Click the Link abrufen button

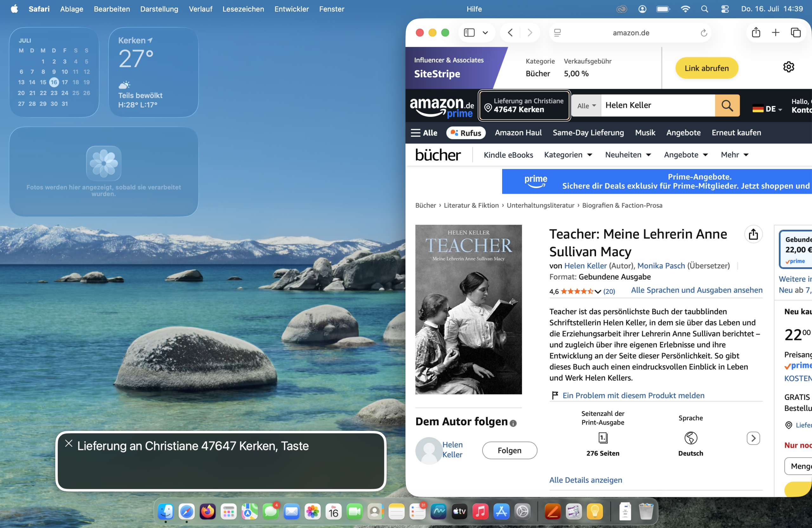[707, 68]
